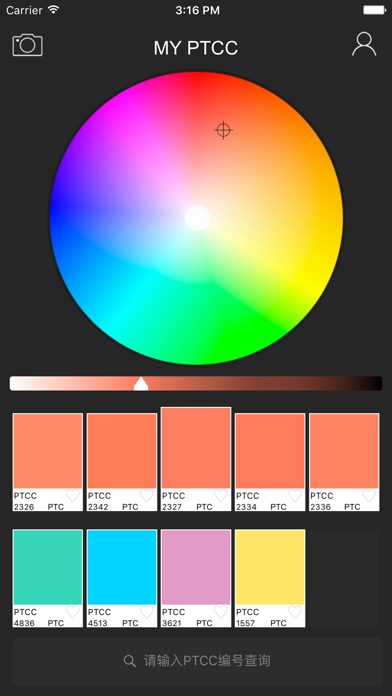The height and width of the screenshot is (696, 392).
Task: Click the dark end of brightness slider
Action: tap(375, 384)
